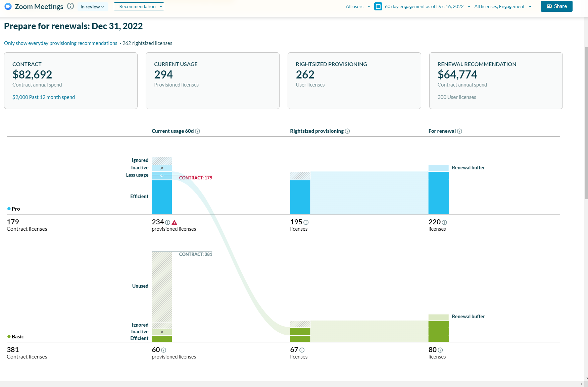The height and width of the screenshot is (387, 588).
Task: Click the calendar icon for engagement date
Action: [378, 6]
